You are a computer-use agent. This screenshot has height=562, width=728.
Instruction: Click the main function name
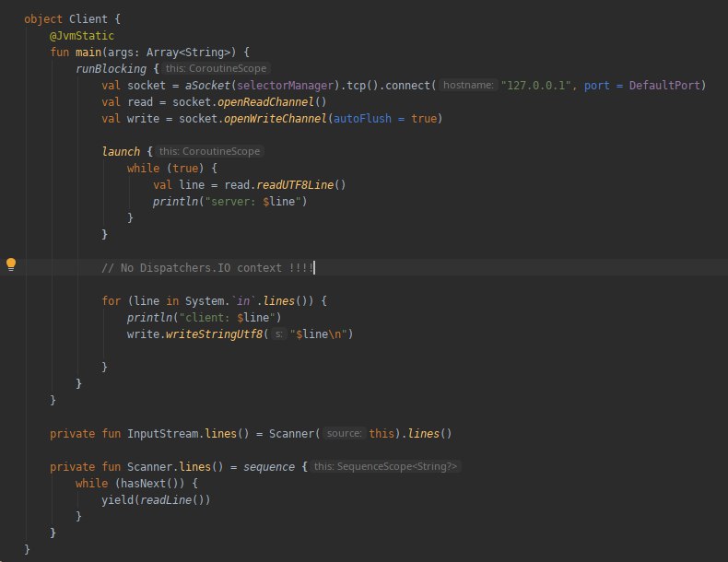coord(88,53)
